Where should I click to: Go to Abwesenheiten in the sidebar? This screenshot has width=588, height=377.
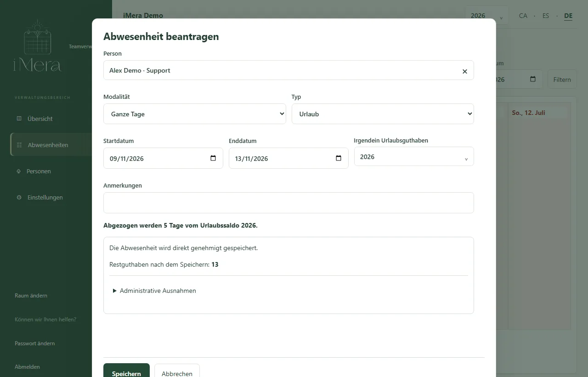pos(48,145)
